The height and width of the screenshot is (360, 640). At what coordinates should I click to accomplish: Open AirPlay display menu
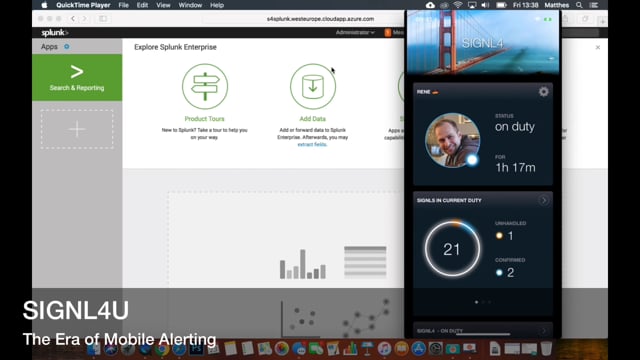pos(472,5)
